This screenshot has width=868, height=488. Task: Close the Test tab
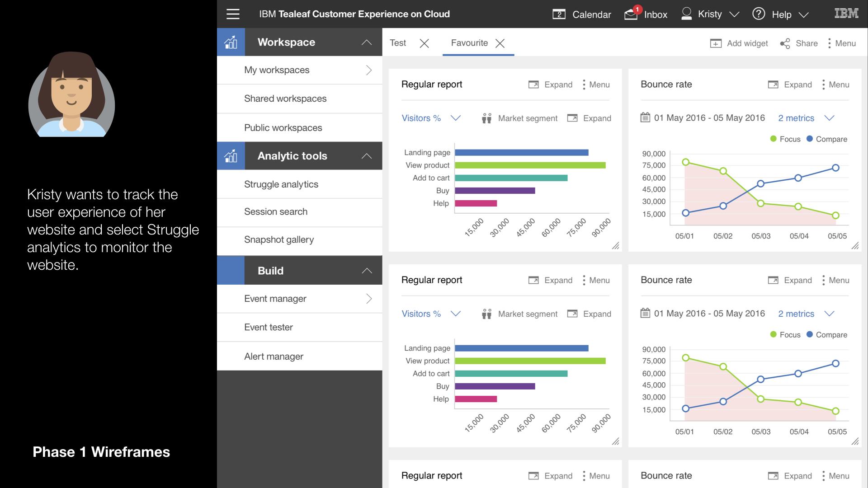(424, 43)
